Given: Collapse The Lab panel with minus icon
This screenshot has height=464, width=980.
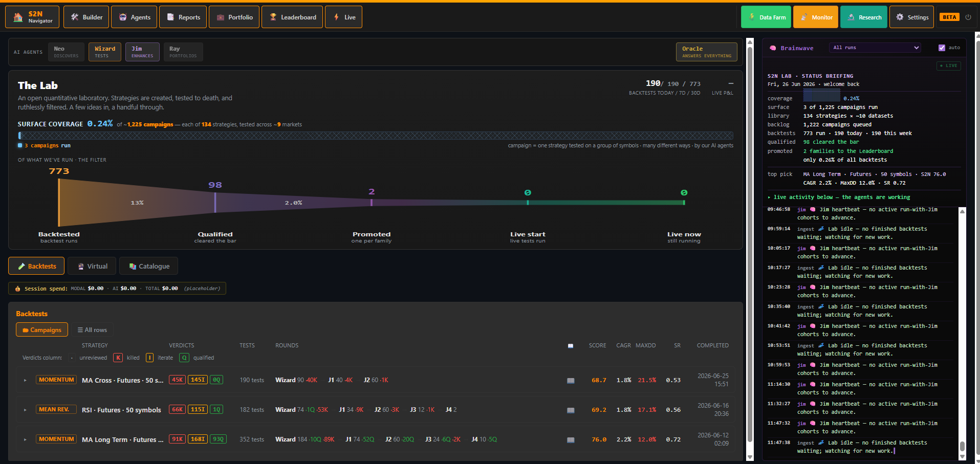Looking at the screenshot, I should [x=731, y=83].
